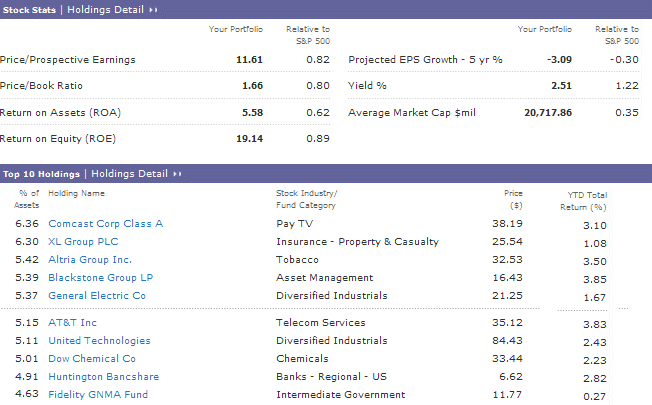Click Comcast asset percentage 6.36
This screenshot has height=405, width=652.
click(27, 224)
